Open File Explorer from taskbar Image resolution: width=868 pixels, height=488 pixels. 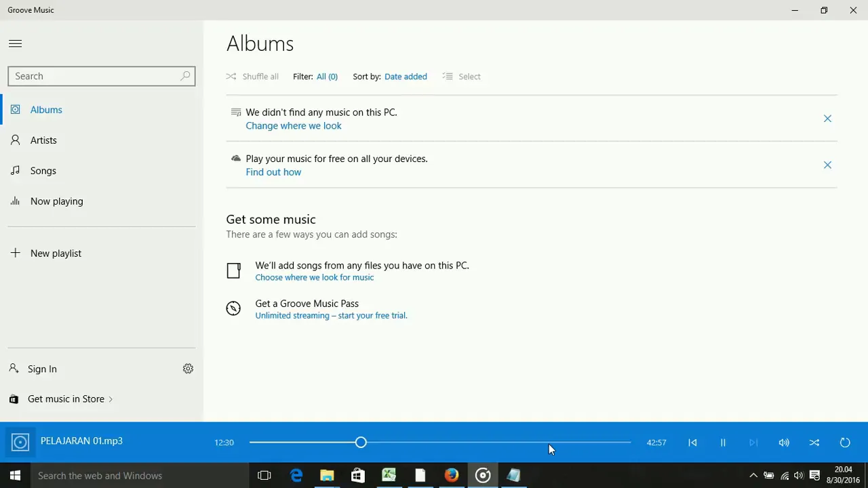(x=327, y=476)
